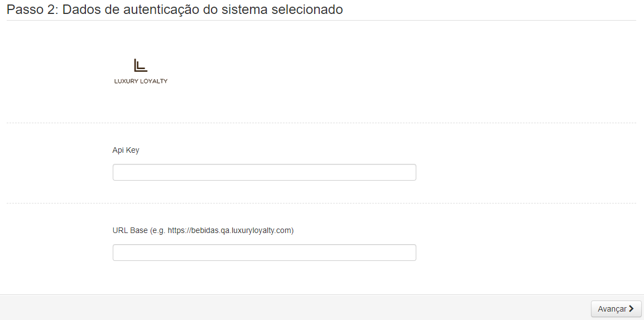644x320 pixels.
Task: Click the word Avançar on the button
Action: click(x=612, y=309)
